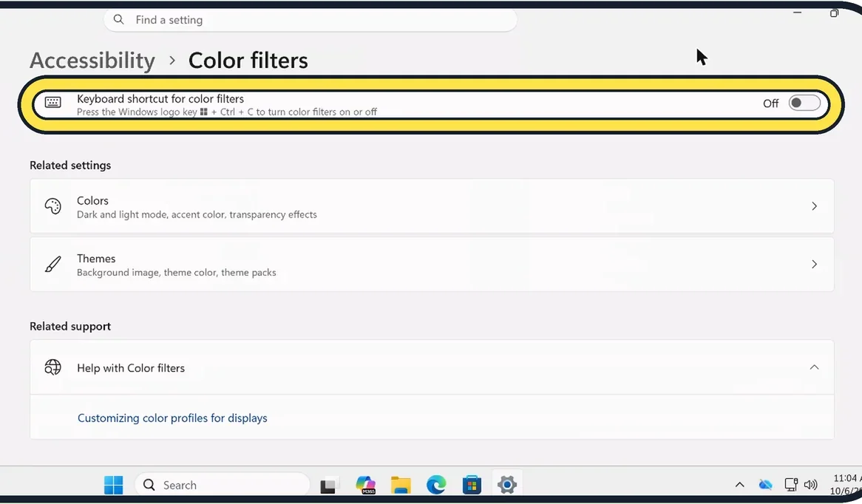The height and width of the screenshot is (504, 862).
Task: Show hidden system tray icons
Action: pos(740,484)
